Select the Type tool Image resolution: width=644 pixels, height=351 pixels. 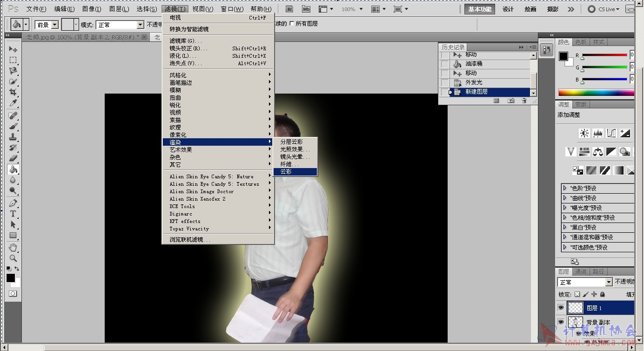[x=13, y=214]
